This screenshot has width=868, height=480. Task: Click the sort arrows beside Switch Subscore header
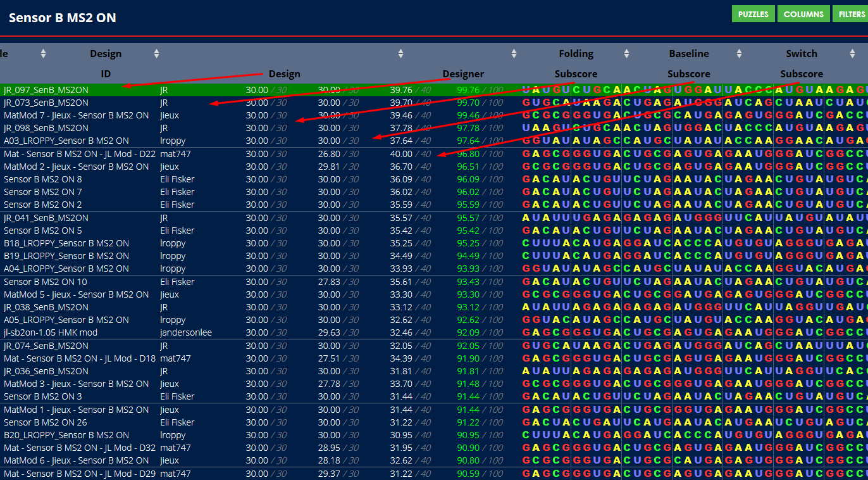point(852,54)
